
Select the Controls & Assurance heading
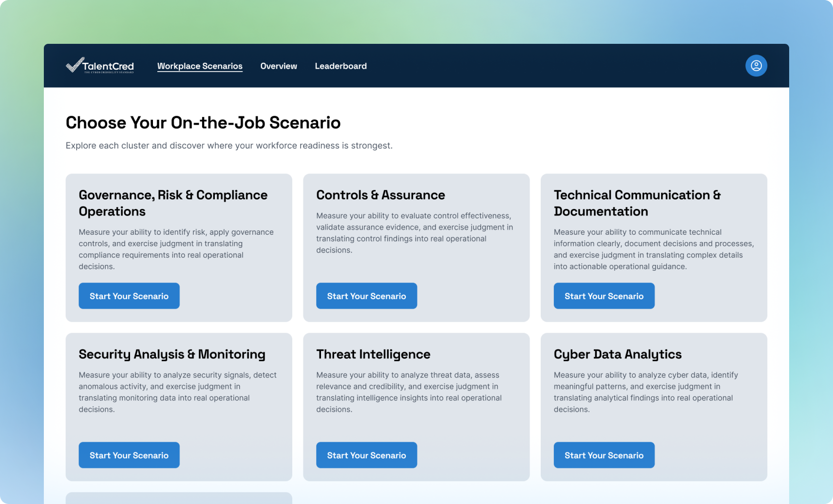380,195
